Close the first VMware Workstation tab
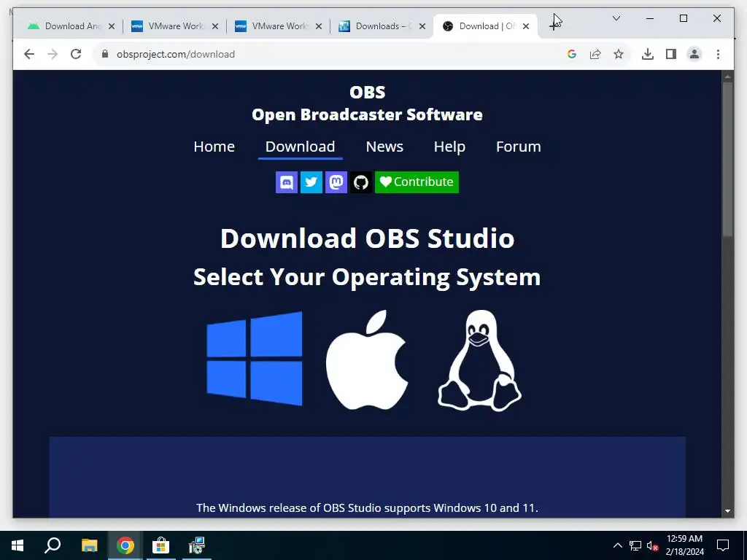 215,26
